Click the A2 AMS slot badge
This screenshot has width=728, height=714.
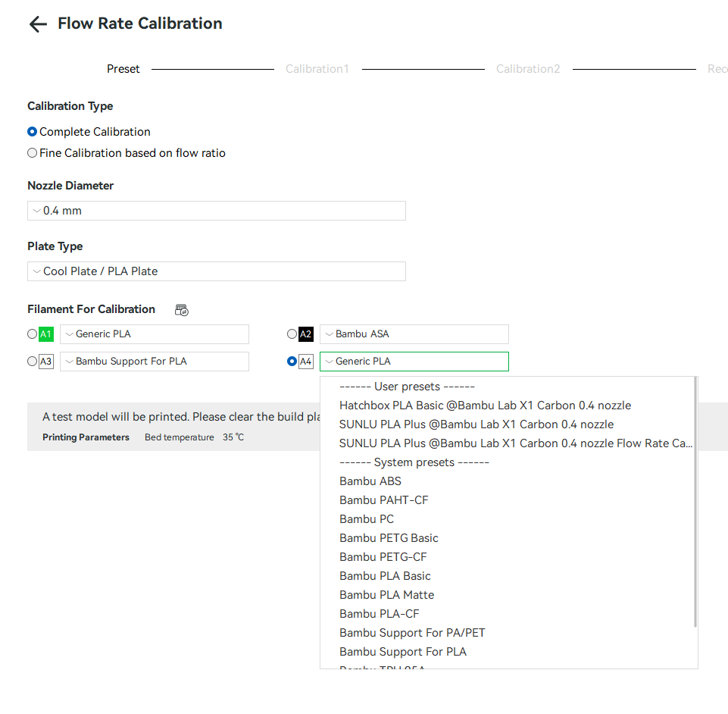pyautogui.click(x=307, y=334)
